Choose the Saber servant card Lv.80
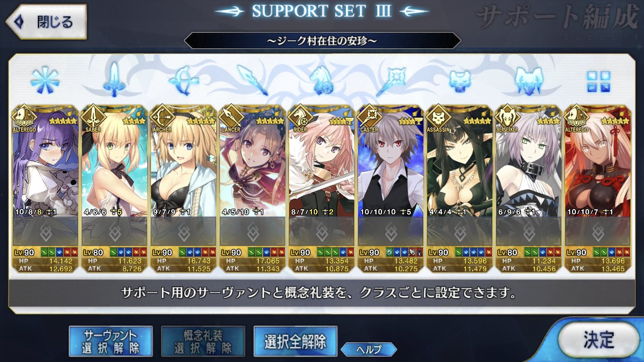This screenshot has height=362, width=644. click(x=114, y=189)
